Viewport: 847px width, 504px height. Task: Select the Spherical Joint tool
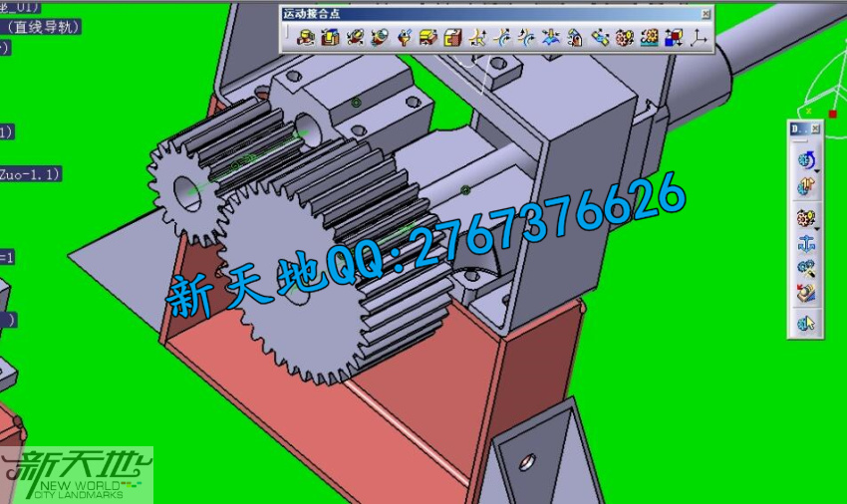click(x=404, y=37)
